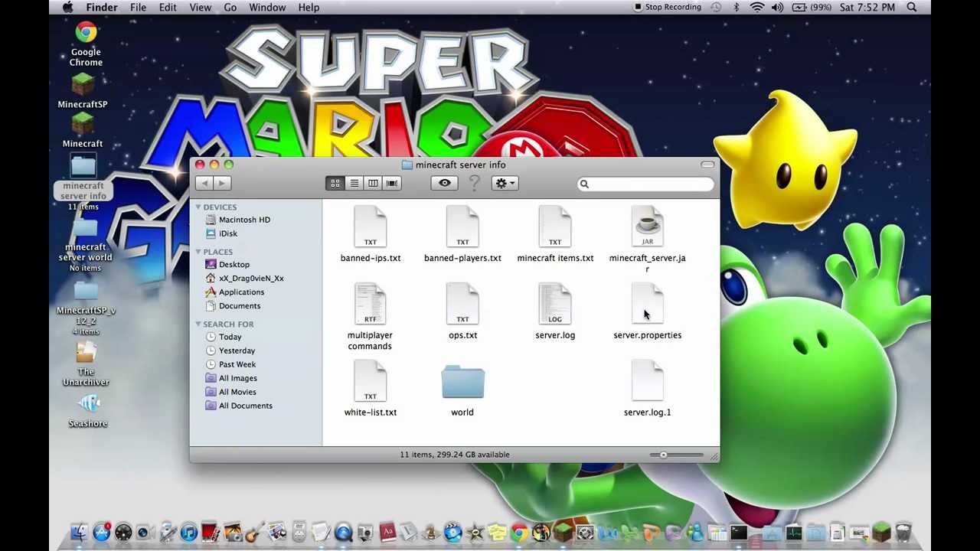This screenshot has height=551, width=980.
Task: Open the Finder menu in menu bar
Action: 102,7
